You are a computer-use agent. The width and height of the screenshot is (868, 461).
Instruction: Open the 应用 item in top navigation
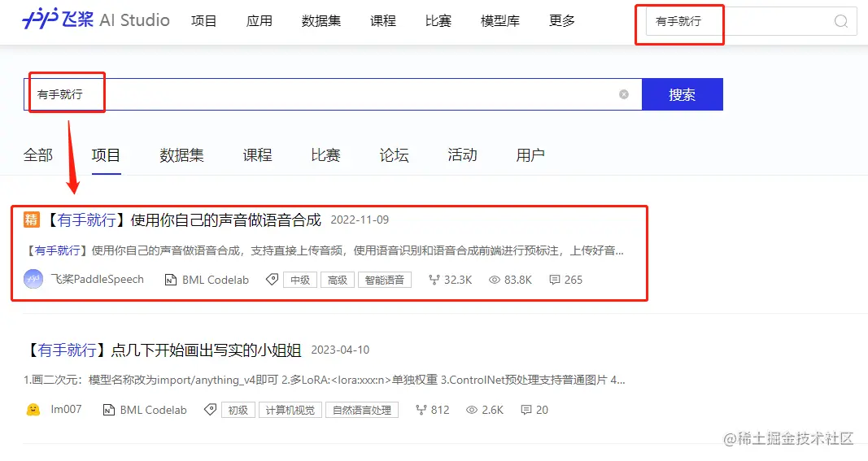tap(259, 21)
